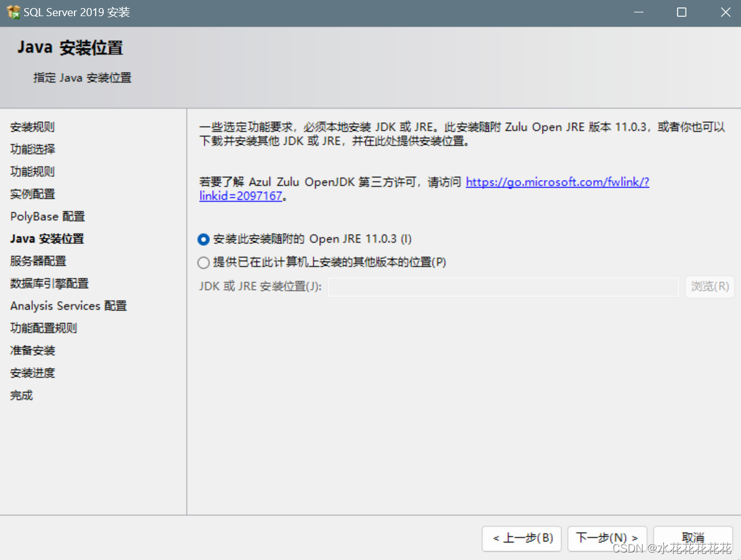
Task: Click the 浏览(R) browse button
Action: (709, 287)
